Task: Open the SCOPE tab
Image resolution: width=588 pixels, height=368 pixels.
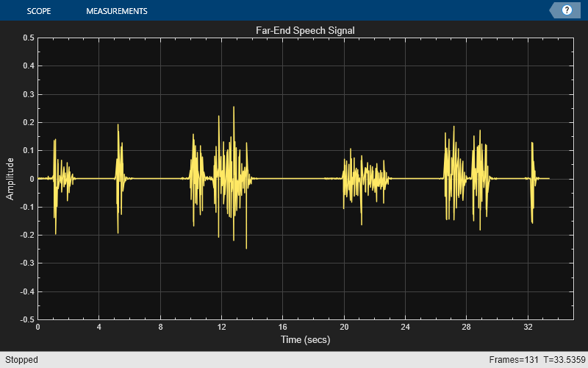Action: click(x=39, y=11)
